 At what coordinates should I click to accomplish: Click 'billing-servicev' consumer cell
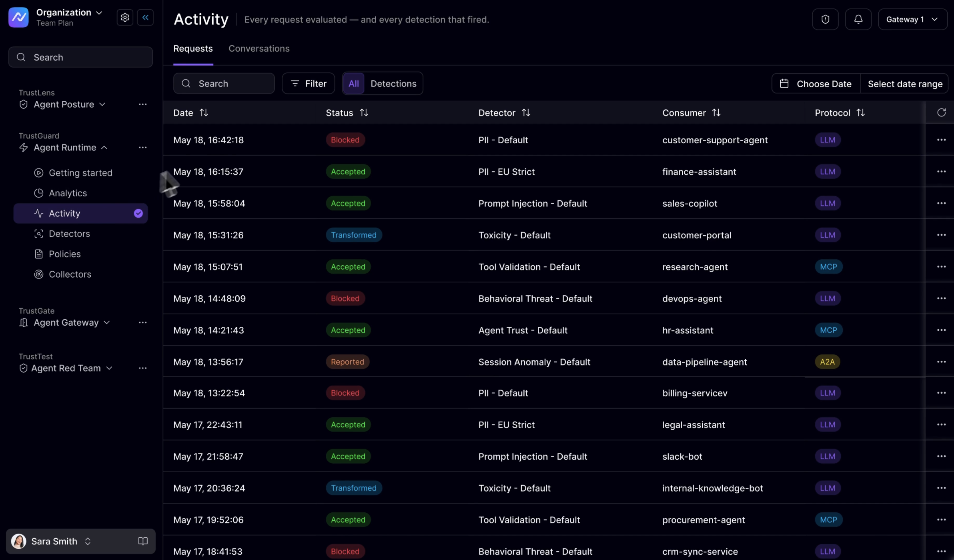tap(695, 393)
